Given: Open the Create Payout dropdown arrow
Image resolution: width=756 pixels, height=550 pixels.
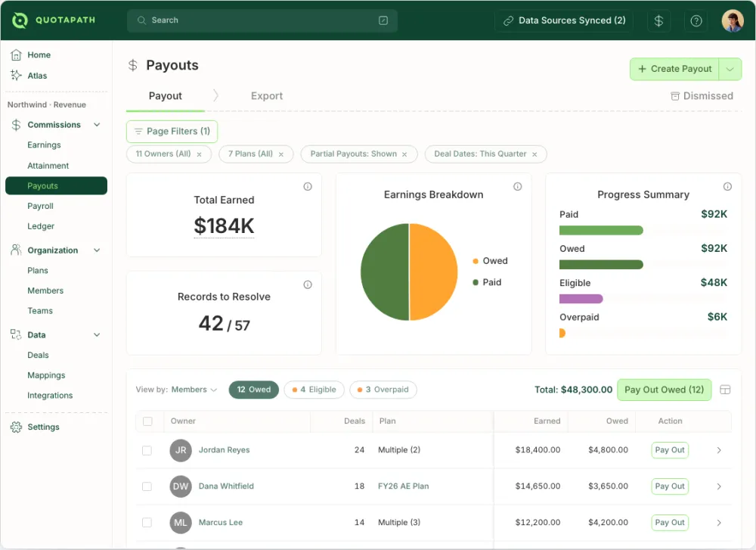Looking at the screenshot, I should 730,69.
